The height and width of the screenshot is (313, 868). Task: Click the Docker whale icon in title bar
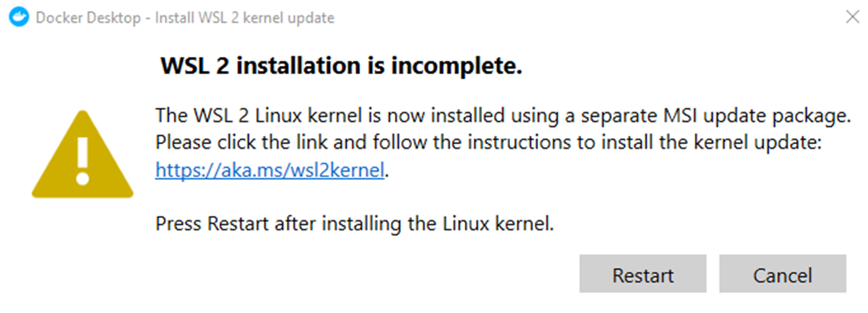[18, 18]
